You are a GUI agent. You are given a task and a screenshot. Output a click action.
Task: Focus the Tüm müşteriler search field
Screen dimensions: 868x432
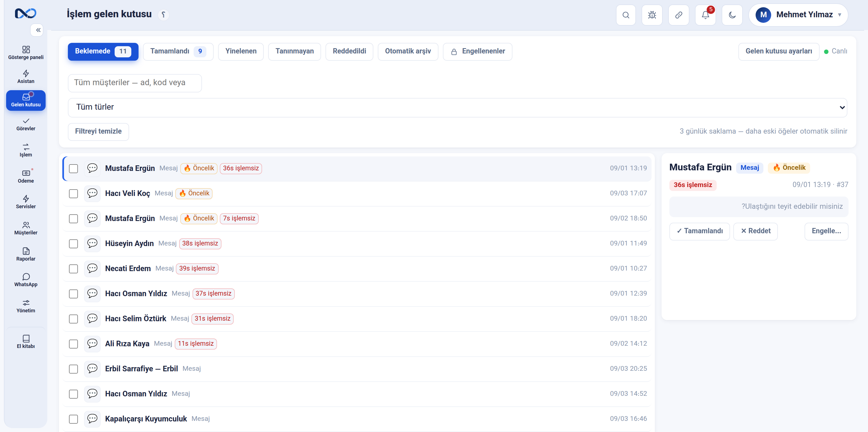pos(135,83)
